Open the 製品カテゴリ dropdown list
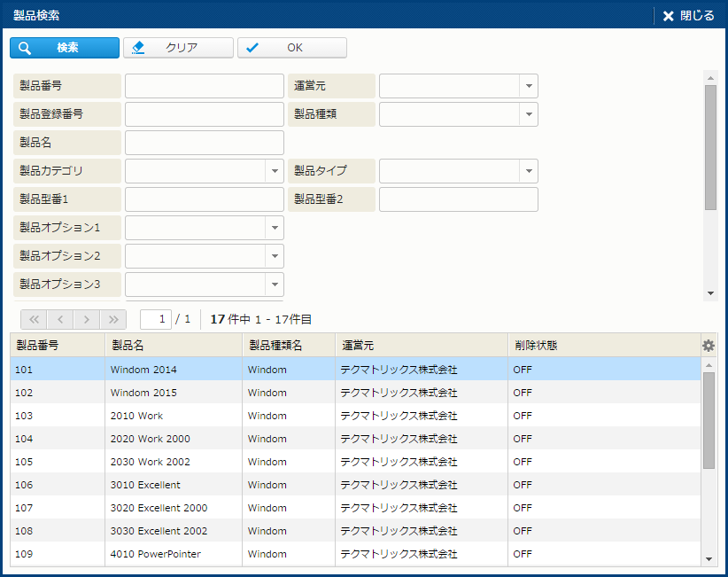This screenshot has height=577, width=728. click(274, 171)
